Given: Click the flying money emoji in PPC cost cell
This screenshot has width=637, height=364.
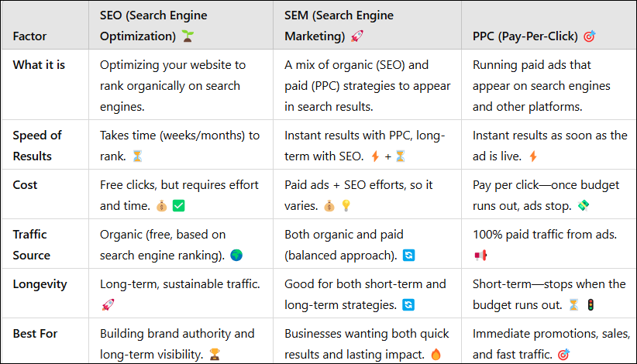Looking at the screenshot, I should coord(584,206).
